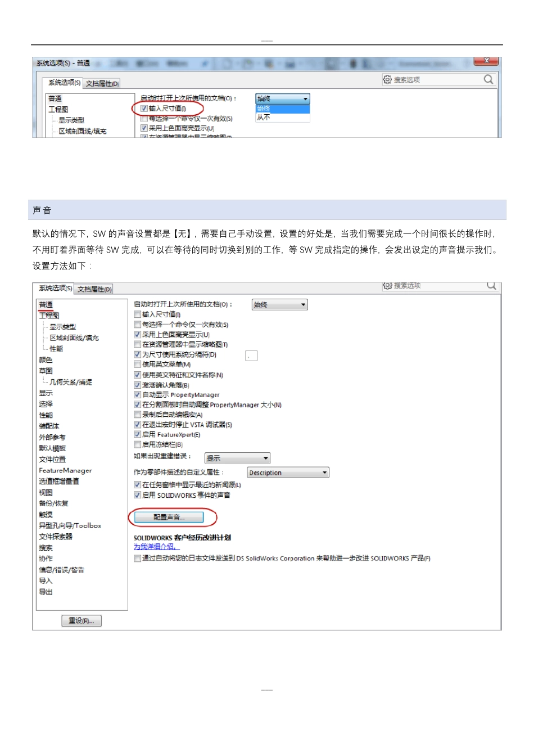Select 外部参考 in the options tree
The width and height of the screenshot is (534, 756).
pyautogui.click(x=52, y=437)
